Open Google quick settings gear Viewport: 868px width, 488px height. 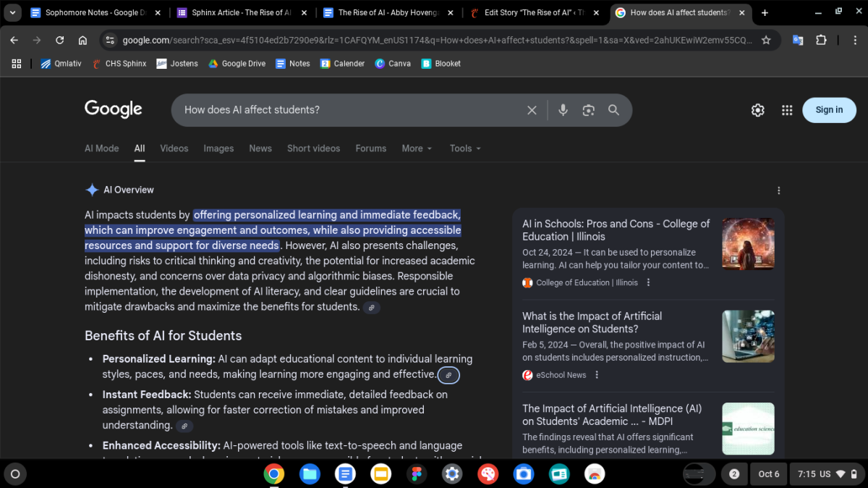pyautogui.click(x=757, y=110)
